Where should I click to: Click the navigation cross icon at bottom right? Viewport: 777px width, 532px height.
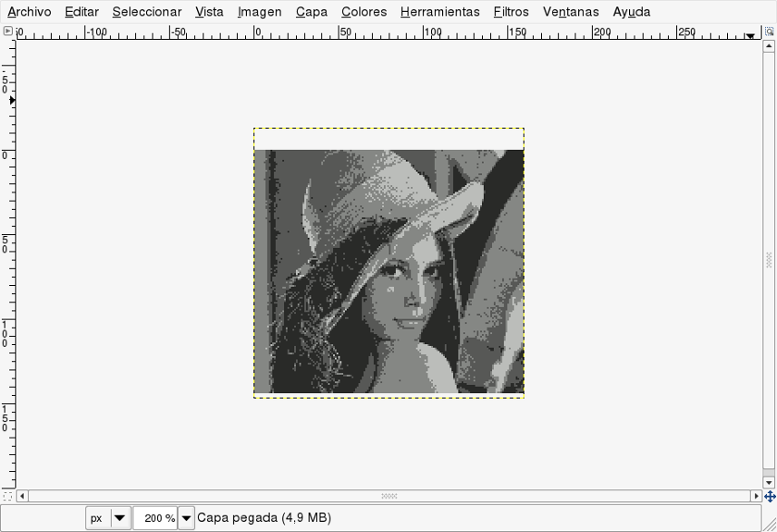(x=770, y=496)
